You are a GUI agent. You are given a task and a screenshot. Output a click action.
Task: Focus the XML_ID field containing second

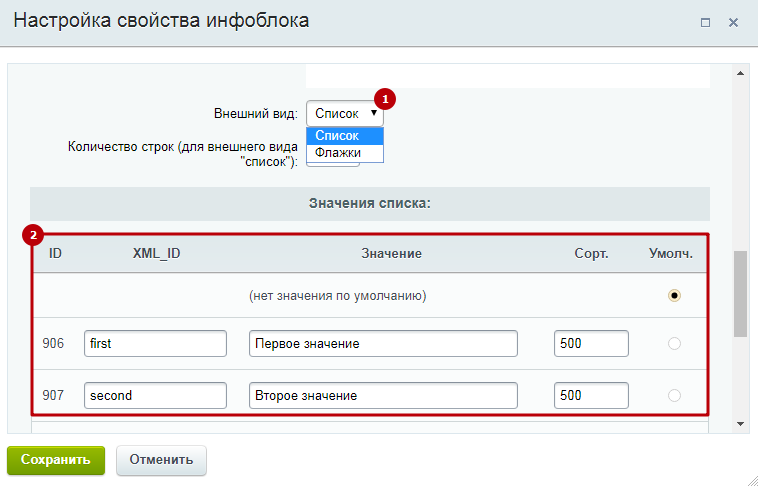coord(155,396)
